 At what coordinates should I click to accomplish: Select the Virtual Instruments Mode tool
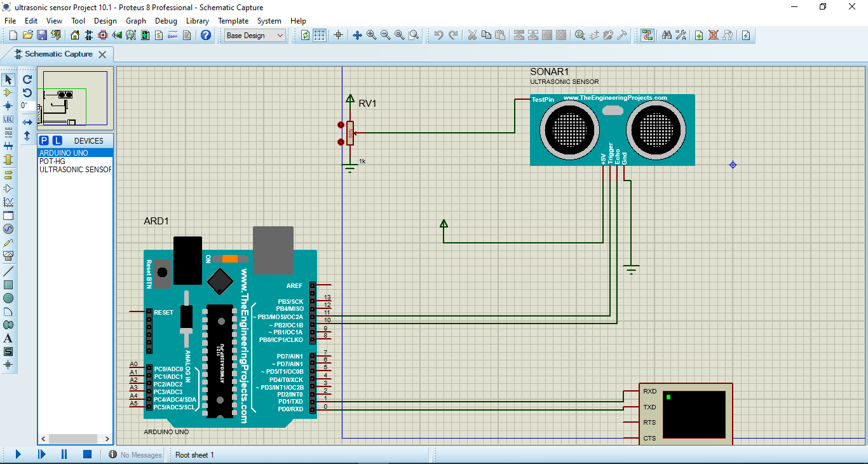click(x=8, y=256)
